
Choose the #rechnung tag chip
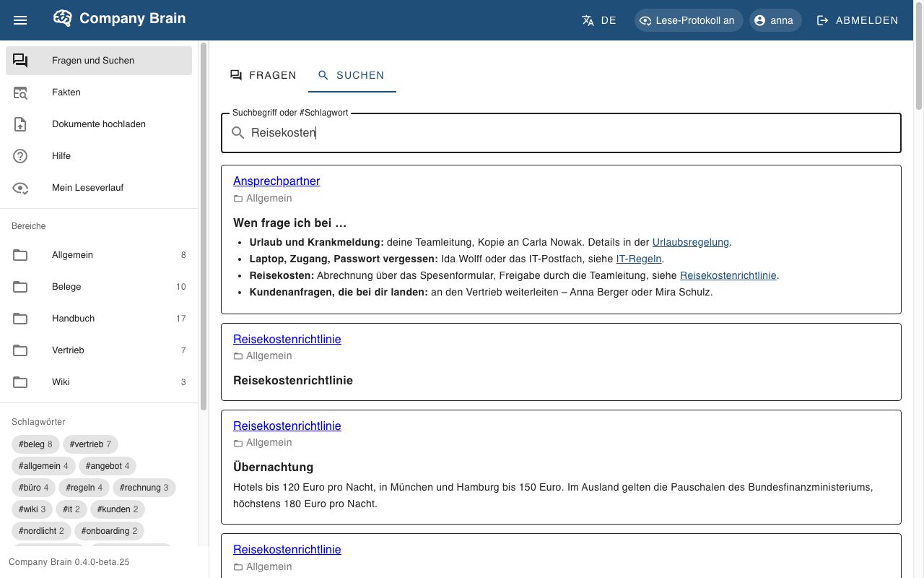144,488
